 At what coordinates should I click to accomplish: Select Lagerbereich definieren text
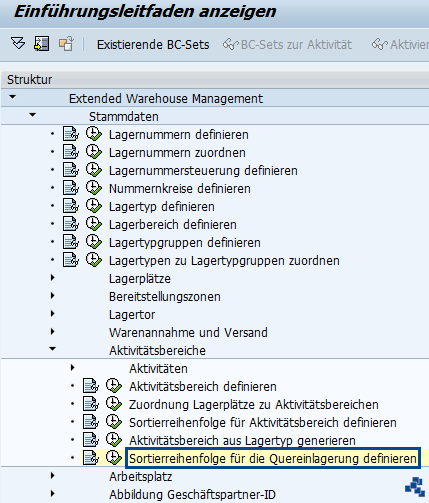tap(173, 225)
